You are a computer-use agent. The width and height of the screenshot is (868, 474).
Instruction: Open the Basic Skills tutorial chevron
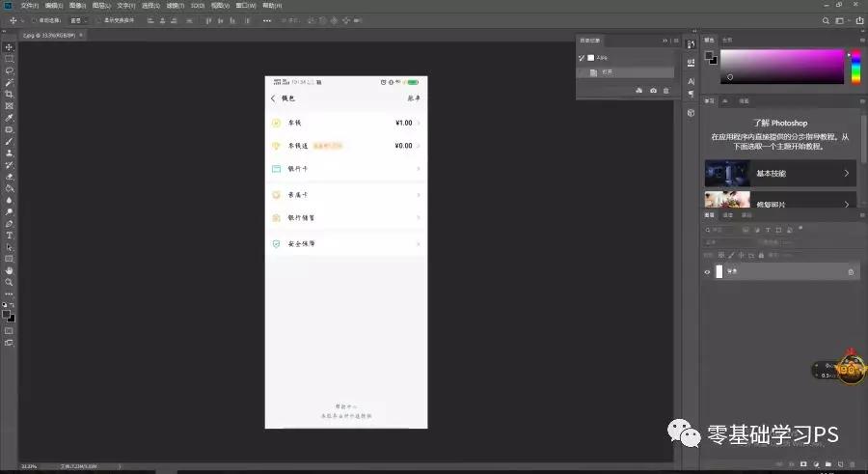pyautogui.click(x=846, y=173)
